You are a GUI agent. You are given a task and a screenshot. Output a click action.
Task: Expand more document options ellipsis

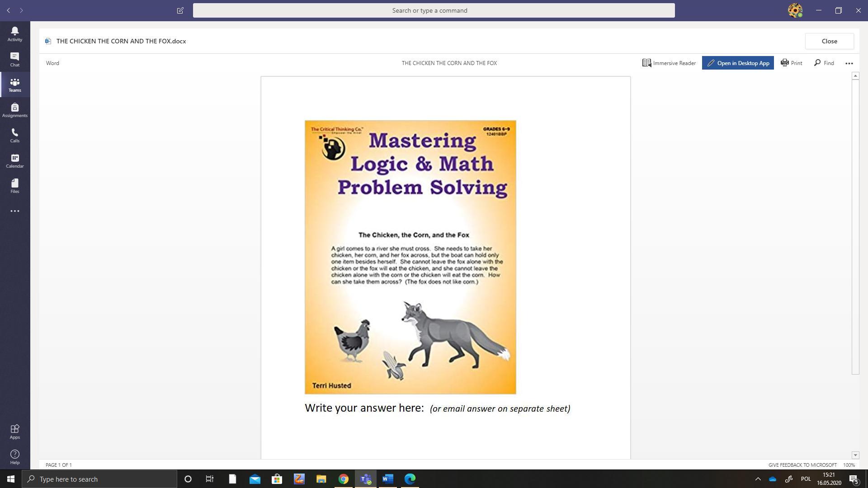point(849,63)
